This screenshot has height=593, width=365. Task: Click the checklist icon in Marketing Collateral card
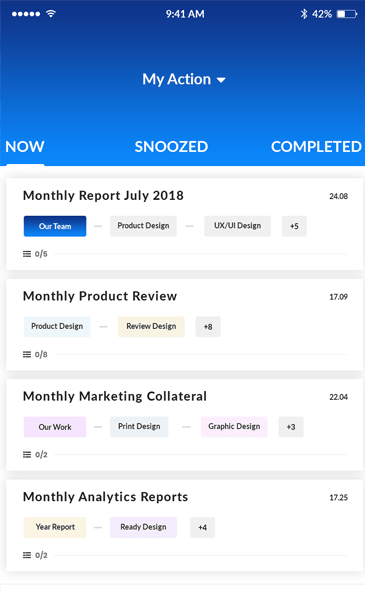tap(27, 455)
